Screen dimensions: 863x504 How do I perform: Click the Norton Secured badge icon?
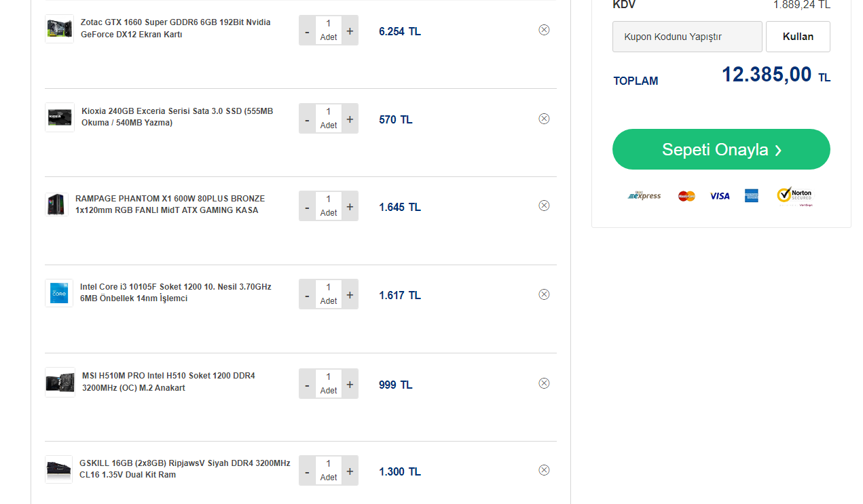click(794, 196)
